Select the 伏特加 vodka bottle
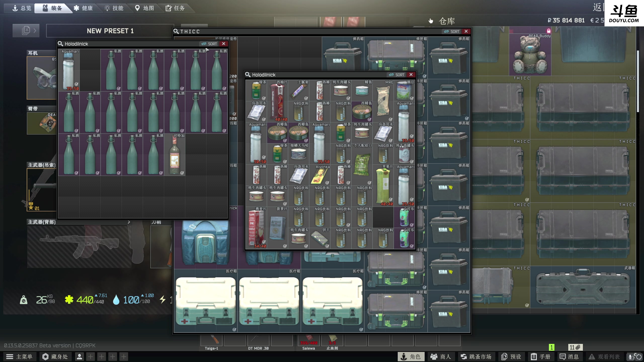The width and height of the screenshot is (644, 362). coord(175,155)
